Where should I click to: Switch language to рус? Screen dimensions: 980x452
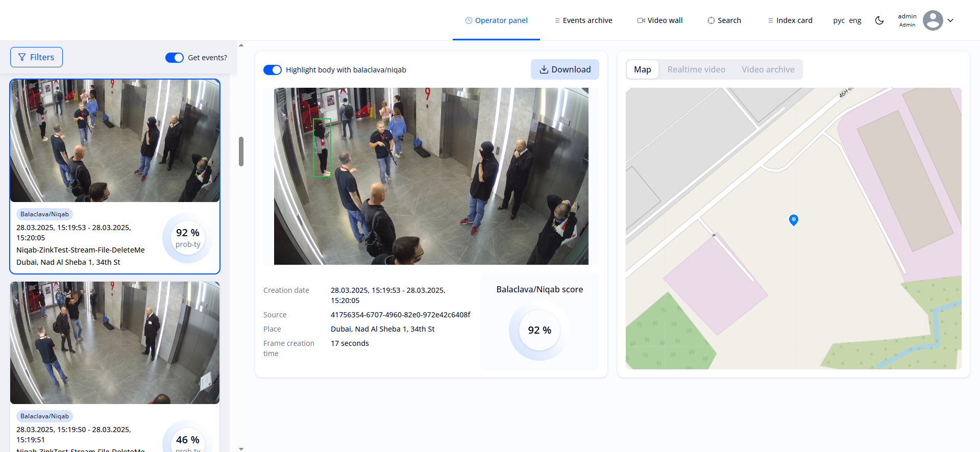coord(839,20)
